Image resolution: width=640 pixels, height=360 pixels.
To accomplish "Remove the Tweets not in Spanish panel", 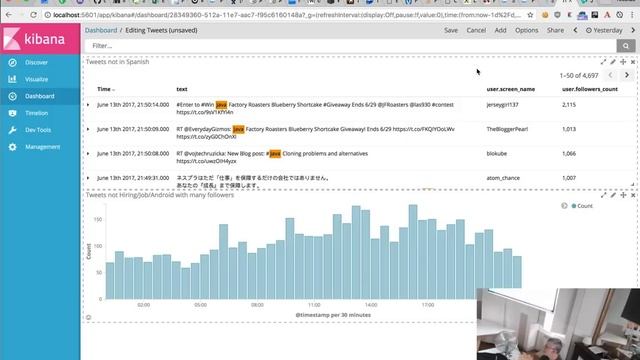I will pyautogui.click(x=633, y=62).
